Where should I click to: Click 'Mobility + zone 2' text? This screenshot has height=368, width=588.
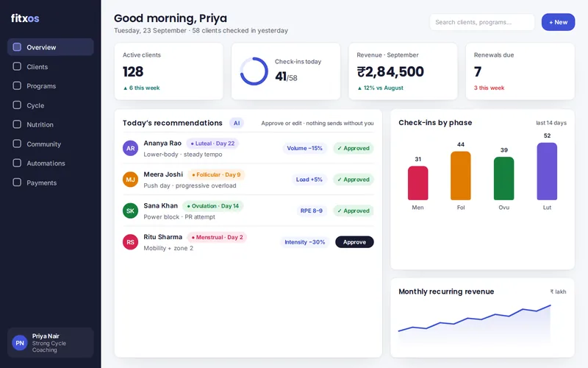click(x=168, y=248)
